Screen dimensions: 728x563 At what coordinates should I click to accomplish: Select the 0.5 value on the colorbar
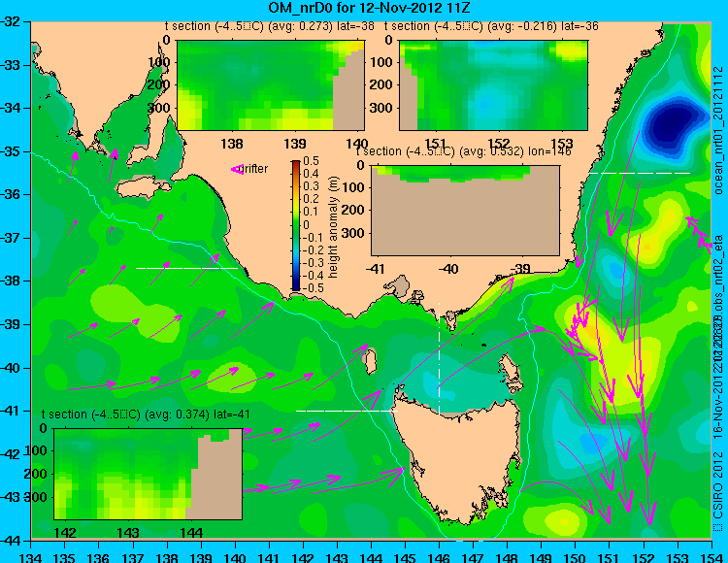[311, 161]
